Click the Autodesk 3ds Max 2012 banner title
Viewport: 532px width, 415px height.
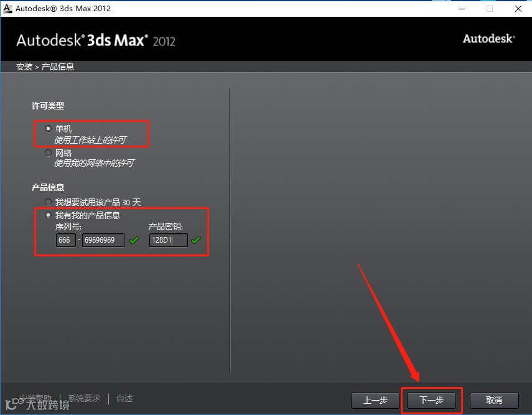point(96,40)
